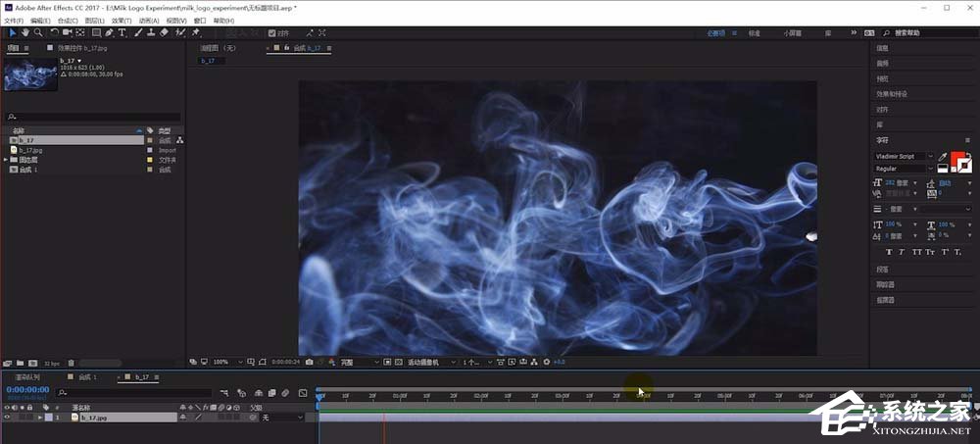Screen dimensions: 980x444
Task: Hide the b_17.jpg layer with eye toggle
Action: [x=7, y=418]
